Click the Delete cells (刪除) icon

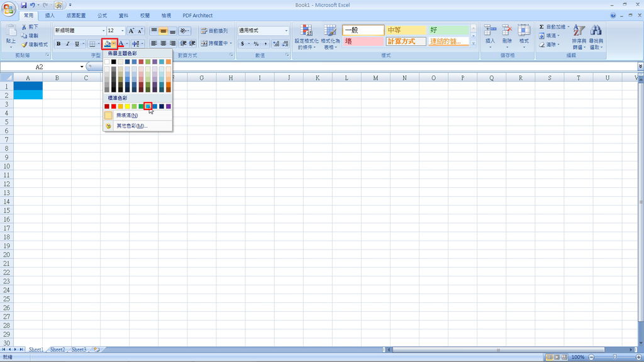pos(508,31)
